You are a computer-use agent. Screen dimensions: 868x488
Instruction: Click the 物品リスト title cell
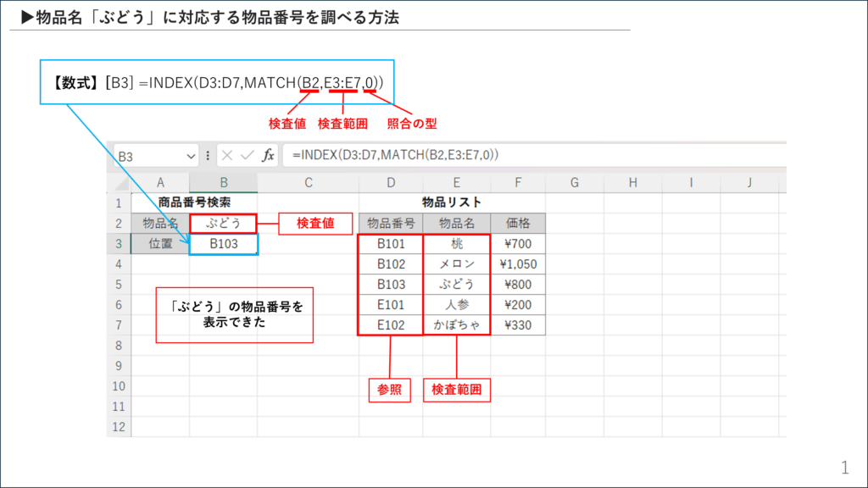coord(452,202)
